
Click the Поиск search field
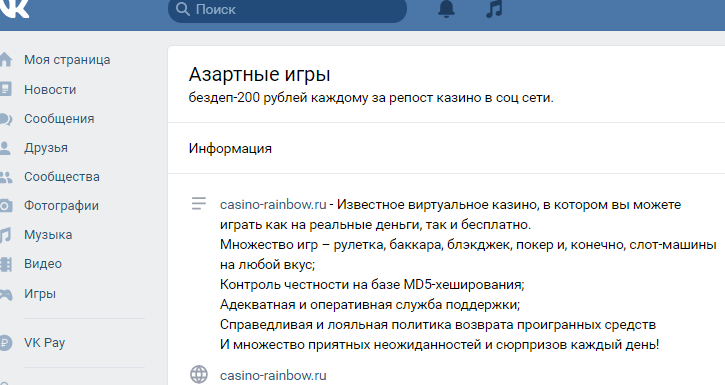tap(287, 9)
